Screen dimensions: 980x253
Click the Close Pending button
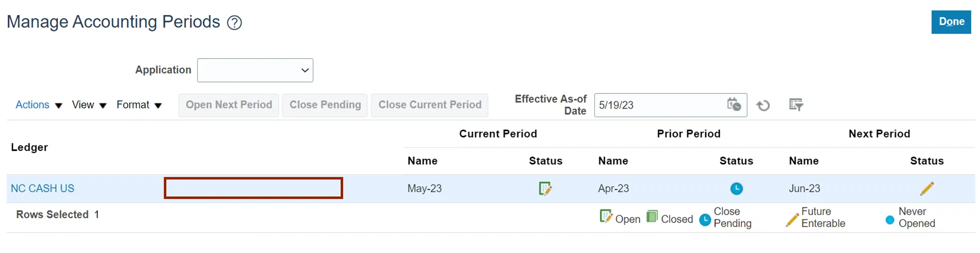[325, 105]
